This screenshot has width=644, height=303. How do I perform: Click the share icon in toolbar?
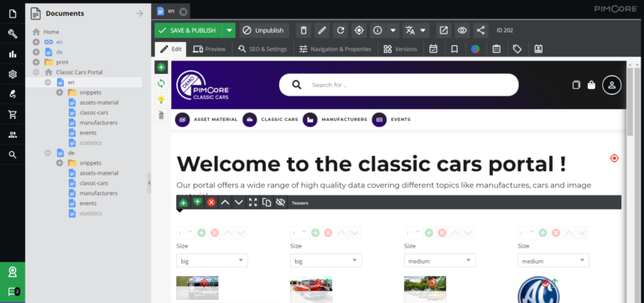(x=480, y=30)
